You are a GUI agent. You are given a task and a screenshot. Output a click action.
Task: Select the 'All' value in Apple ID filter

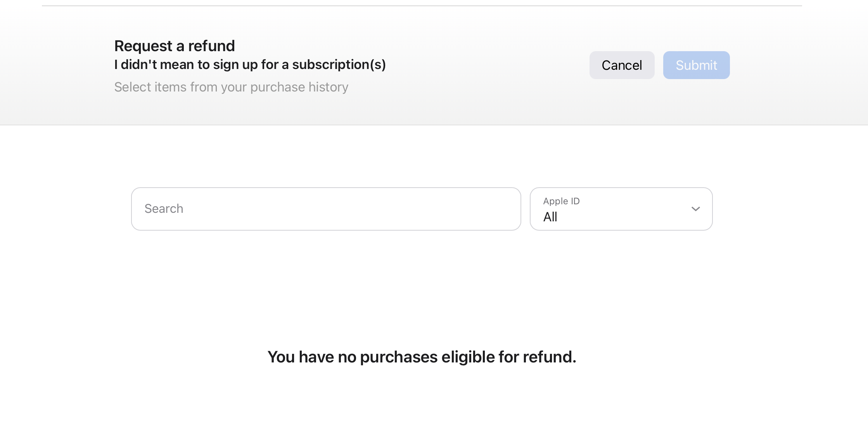550,217
